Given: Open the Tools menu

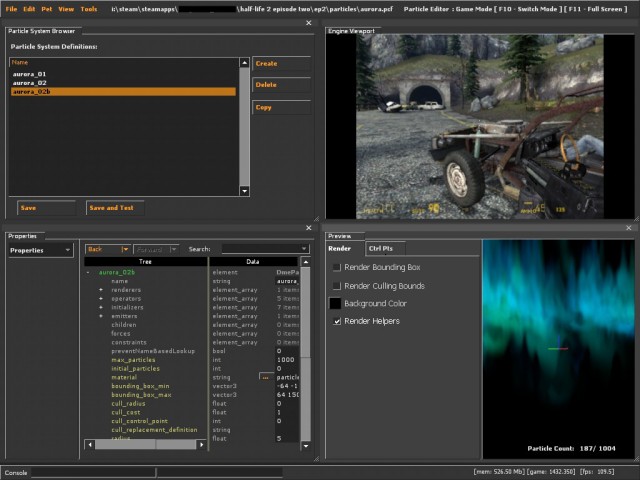Looking at the screenshot, I should [89, 9].
